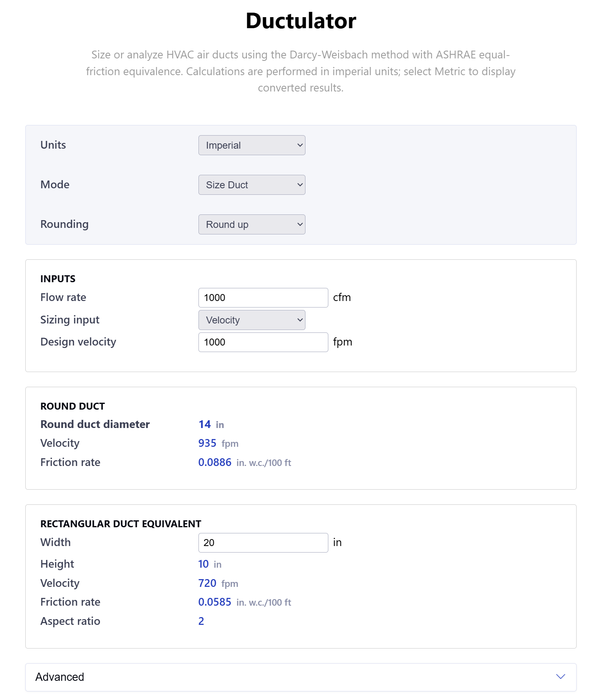Open the Sizing input dropdown showing Velocity
Image resolution: width=595 pixels, height=700 pixels.
(252, 320)
